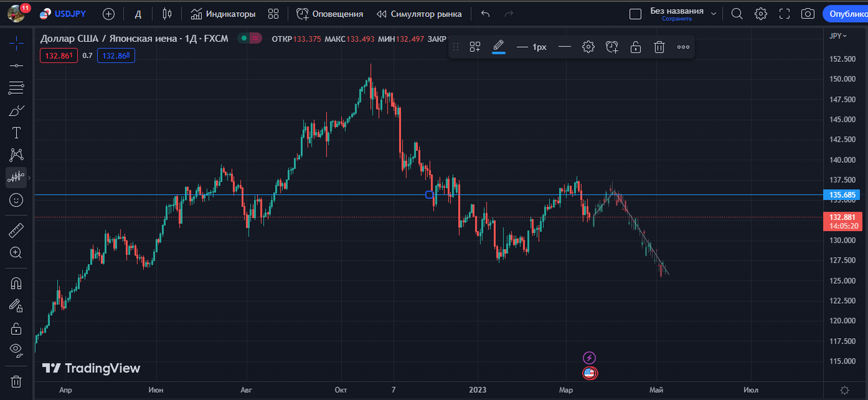868x400 pixels.
Task: Delete drawings with left sidebar trash
Action: (16, 382)
